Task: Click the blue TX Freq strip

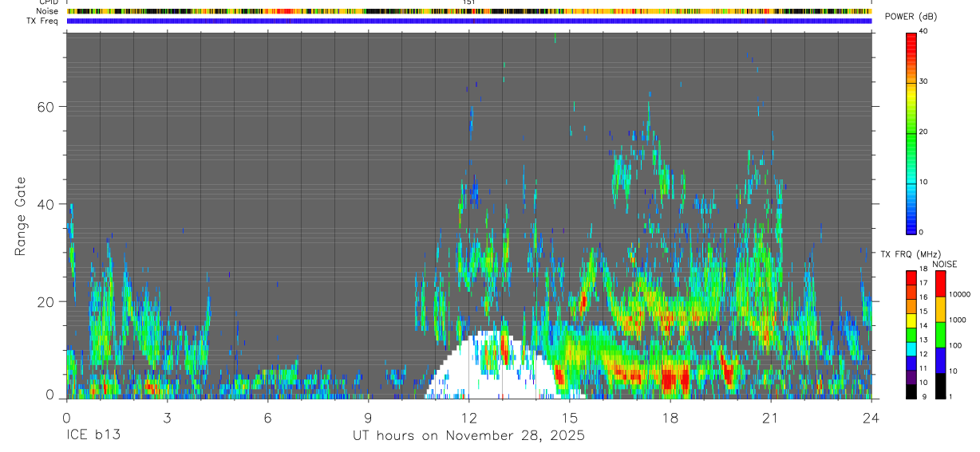Action: (x=468, y=21)
